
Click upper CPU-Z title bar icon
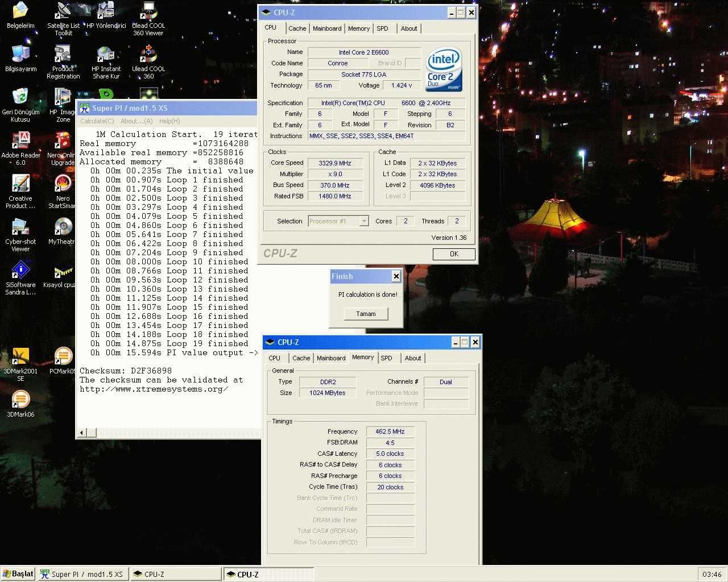[x=266, y=13]
